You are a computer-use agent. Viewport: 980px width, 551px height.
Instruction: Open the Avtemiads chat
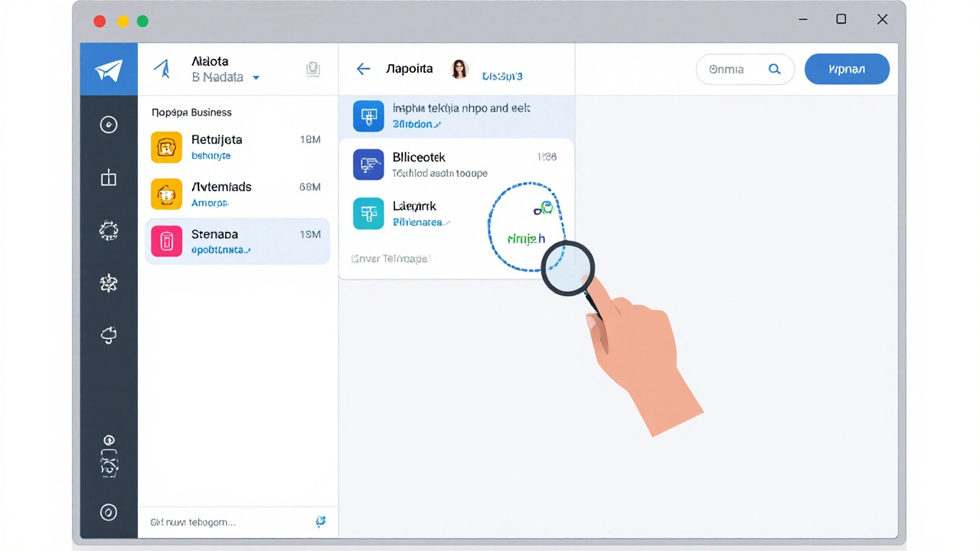(237, 194)
